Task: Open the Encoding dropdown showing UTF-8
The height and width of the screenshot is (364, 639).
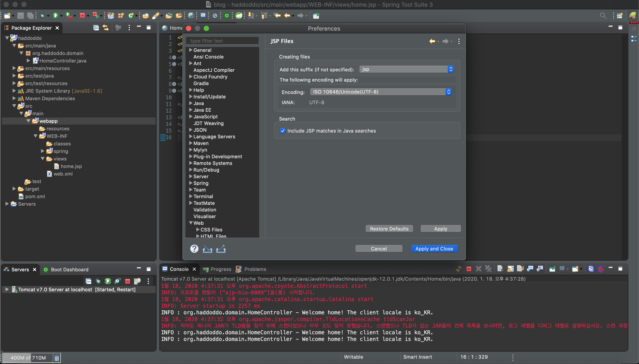Action: click(x=381, y=92)
